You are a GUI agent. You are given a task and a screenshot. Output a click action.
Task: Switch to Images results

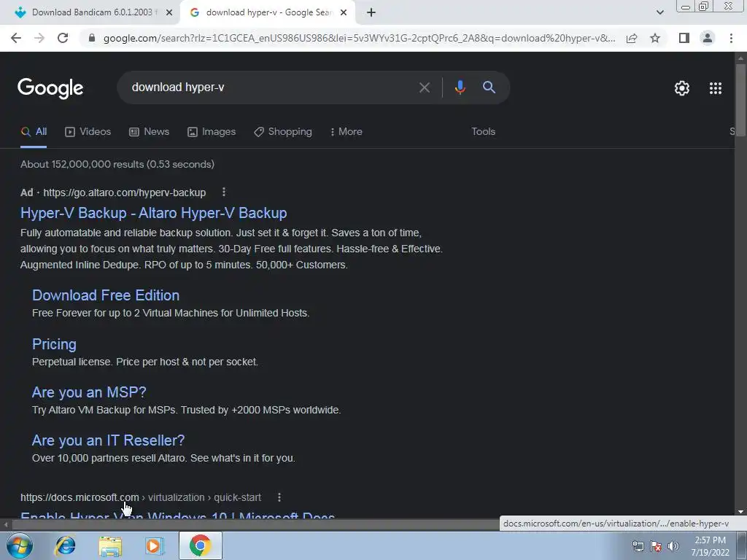[x=212, y=132]
